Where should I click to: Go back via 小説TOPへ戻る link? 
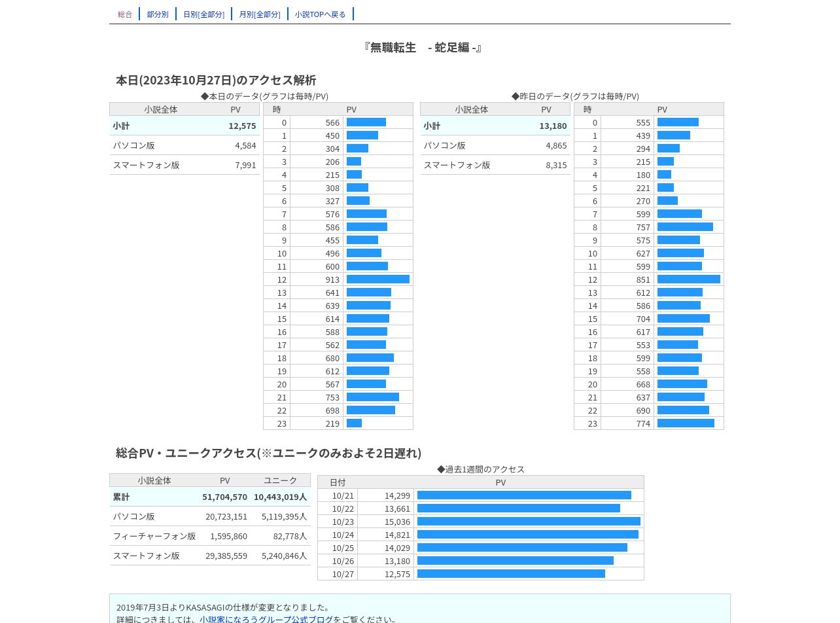coord(320,14)
